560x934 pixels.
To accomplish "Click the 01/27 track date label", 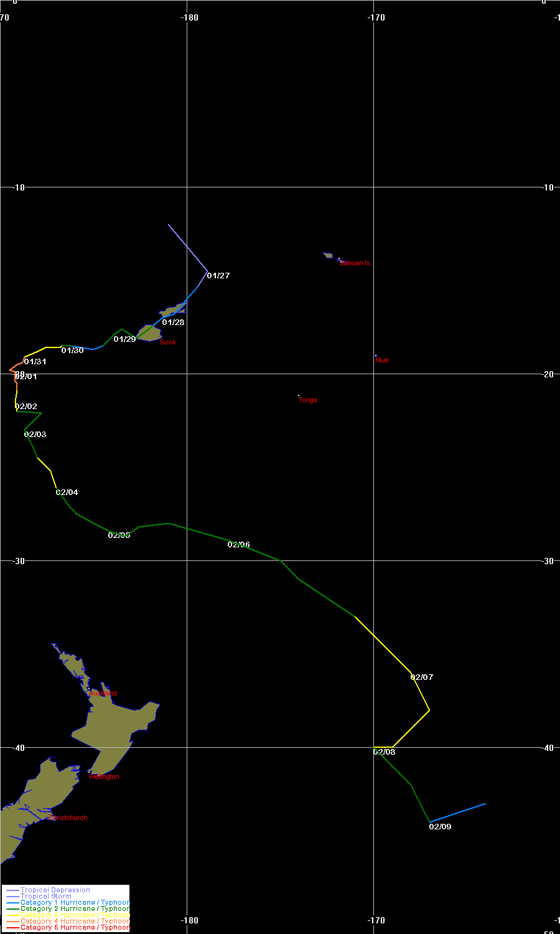I will [x=218, y=276].
